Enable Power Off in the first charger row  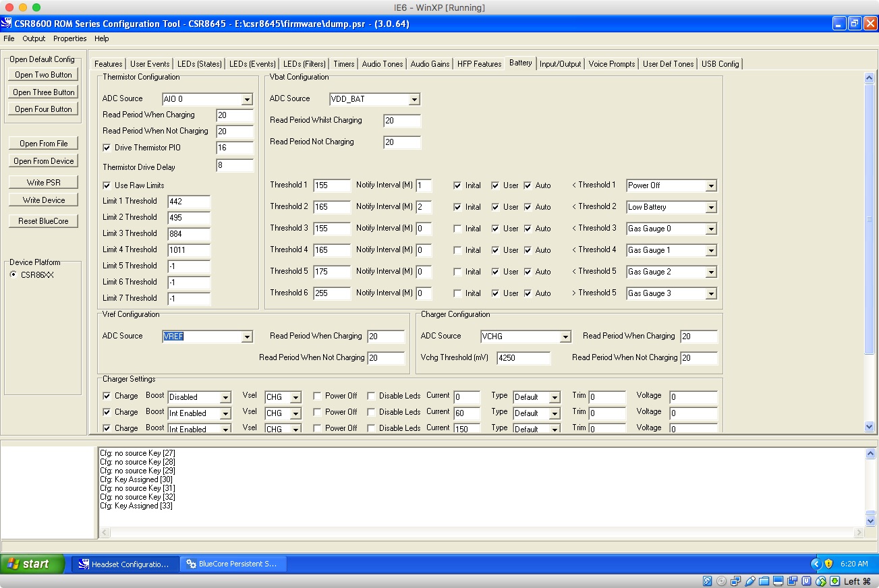point(317,396)
